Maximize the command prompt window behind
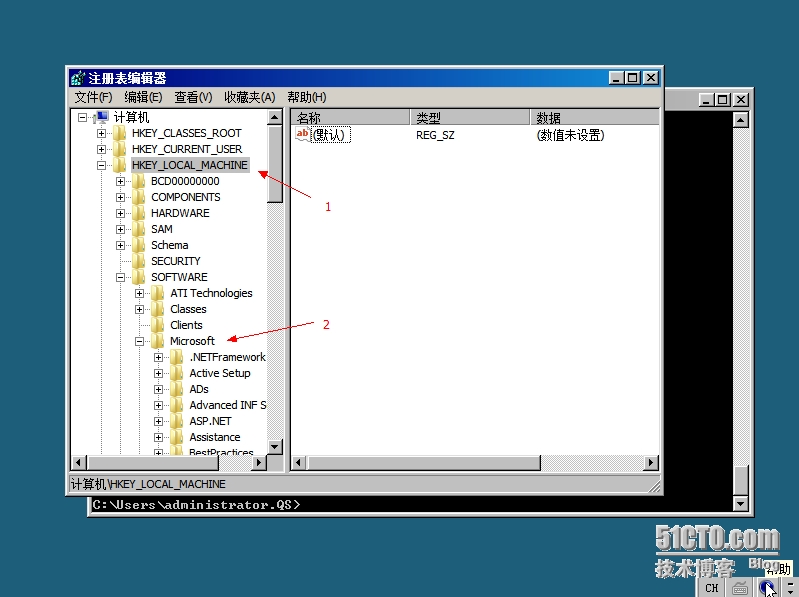The height and width of the screenshot is (597, 799). point(723,100)
